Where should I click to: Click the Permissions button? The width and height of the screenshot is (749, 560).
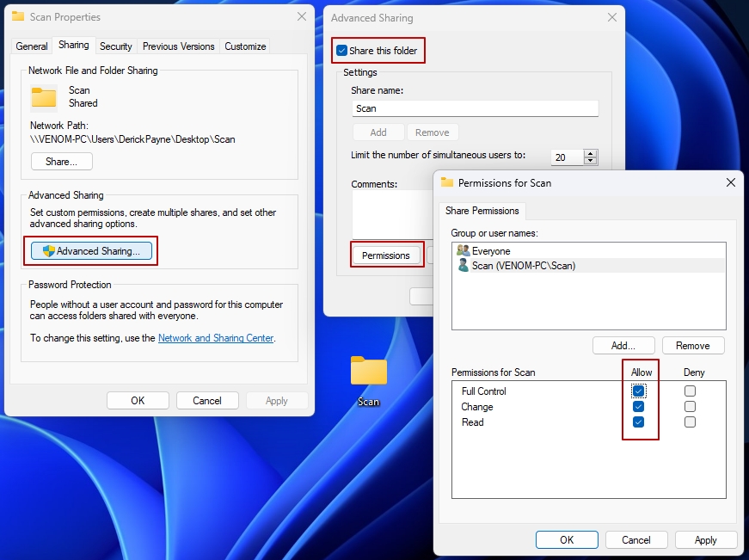click(387, 255)
